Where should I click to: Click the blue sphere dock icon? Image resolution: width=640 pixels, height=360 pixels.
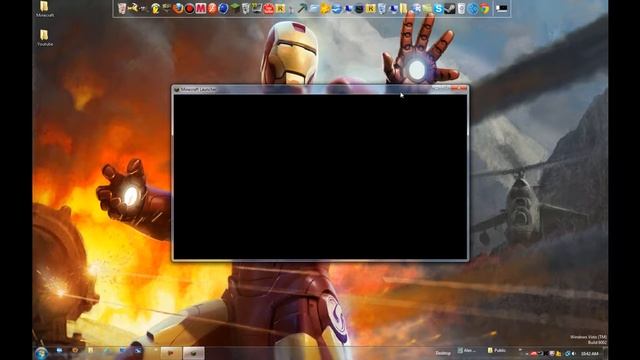(x=223, y=8)
